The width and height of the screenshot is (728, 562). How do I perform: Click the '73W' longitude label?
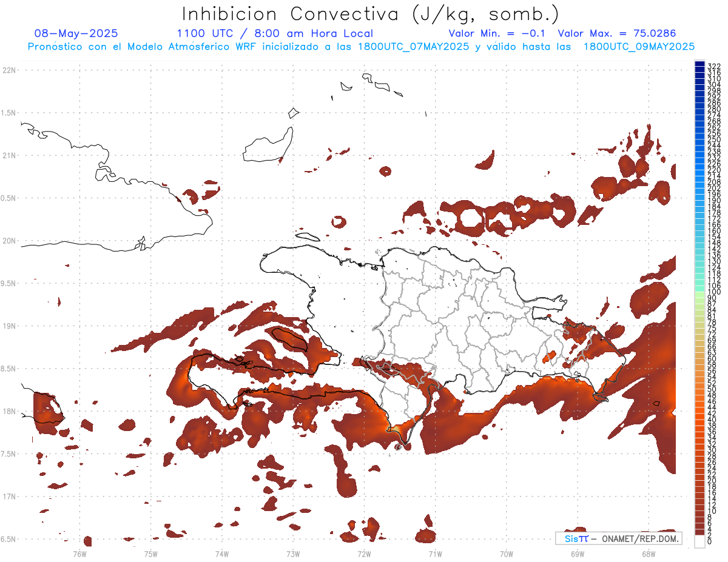293,554
